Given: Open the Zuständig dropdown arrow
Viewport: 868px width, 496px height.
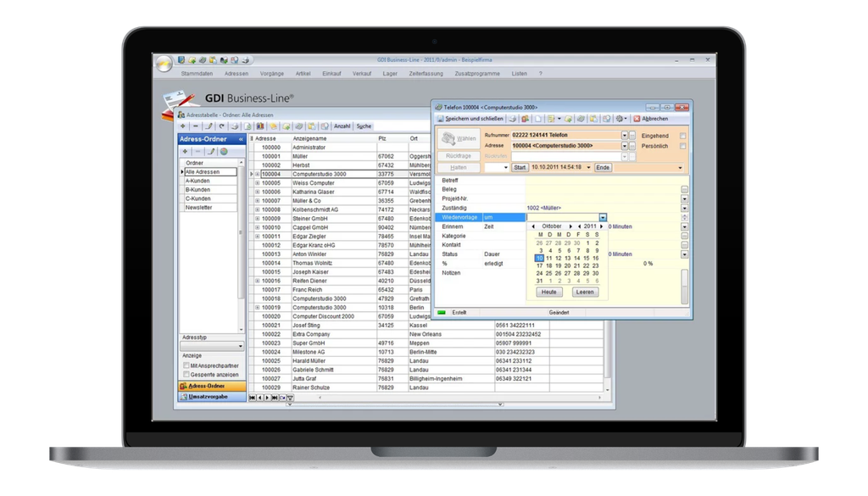Looking at the screenshot, I should click(x=685, y=208).
